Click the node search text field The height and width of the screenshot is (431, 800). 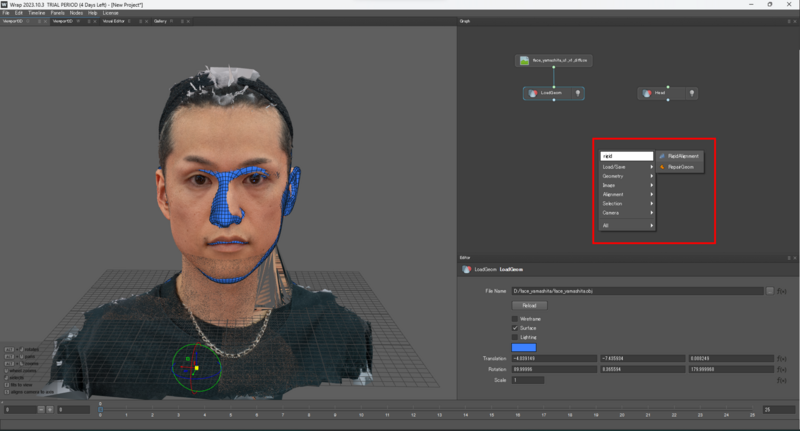(627, 156)
